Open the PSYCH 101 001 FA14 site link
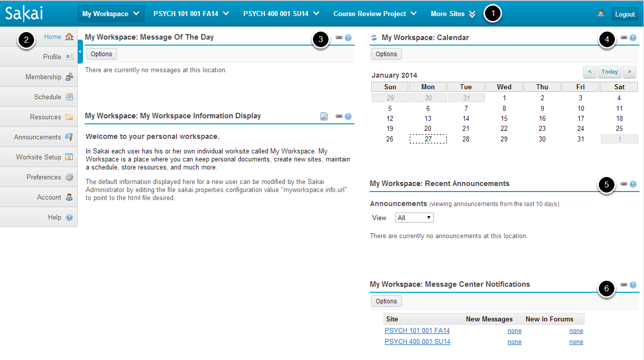The width and height of the screenshot is (644, 360). (x=417, y=331)
